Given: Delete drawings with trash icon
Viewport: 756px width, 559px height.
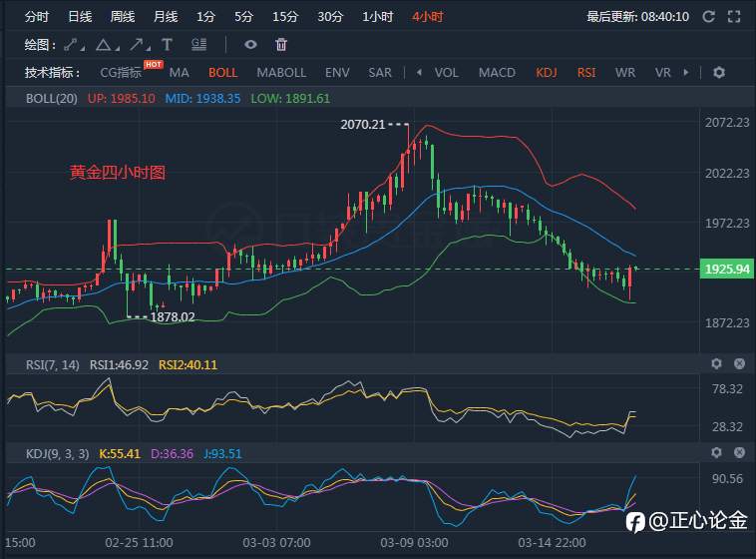Looking at the screenshot, I should coord(281,45).
